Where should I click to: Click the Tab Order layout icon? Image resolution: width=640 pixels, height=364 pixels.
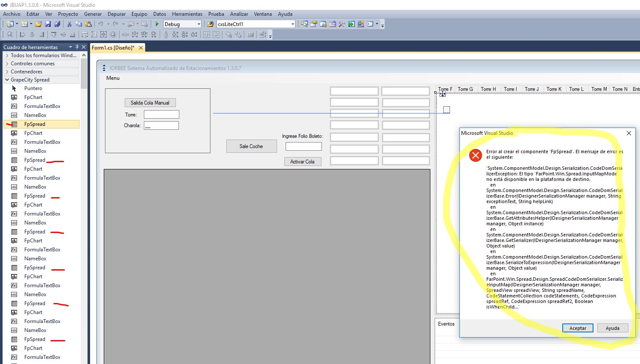point(263,35)
